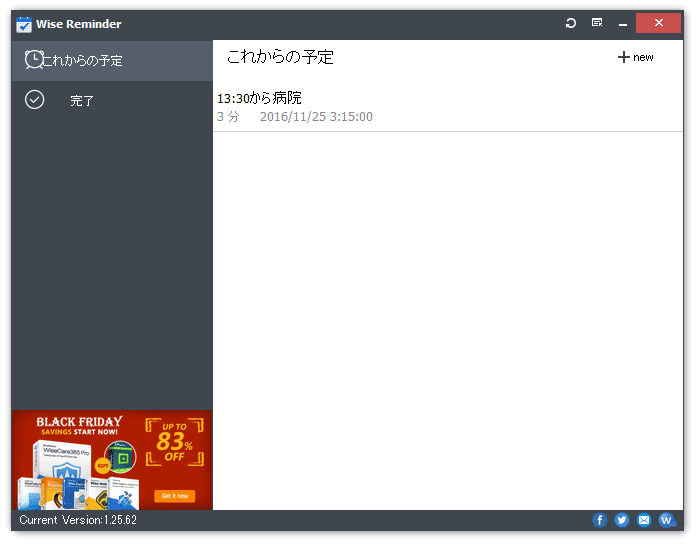Screen dimensions: 698x544
Task: Click the email envelope icon
Action: tap(644, 520)
